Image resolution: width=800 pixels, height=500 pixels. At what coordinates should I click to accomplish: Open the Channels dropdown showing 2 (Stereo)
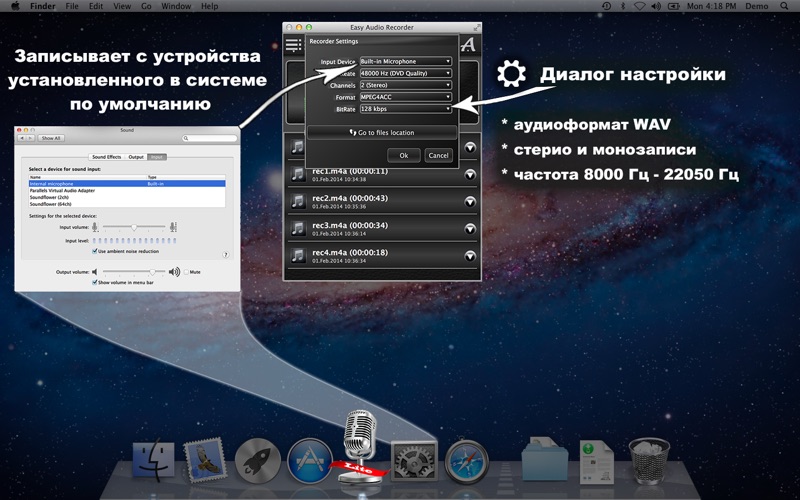(406, 85)
